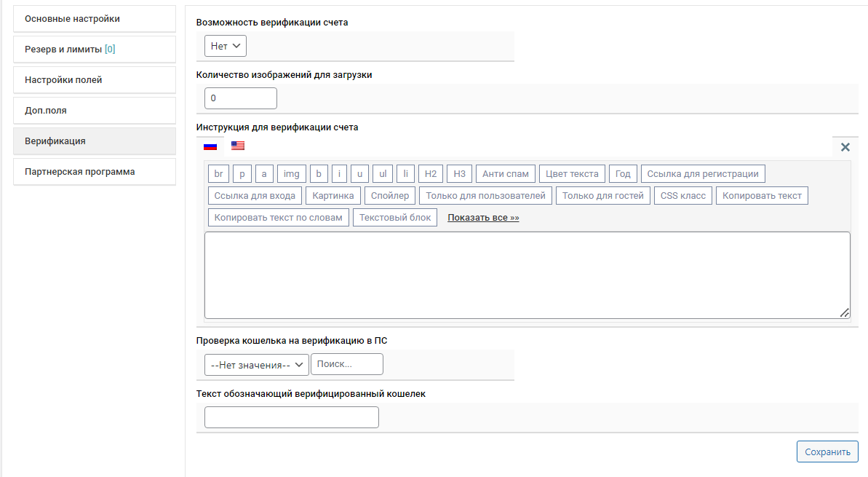Insert 'Спойлер' tag in editor
Viewport: 868px width, 477px height.
pyautogui.click(x=390, y=196)
